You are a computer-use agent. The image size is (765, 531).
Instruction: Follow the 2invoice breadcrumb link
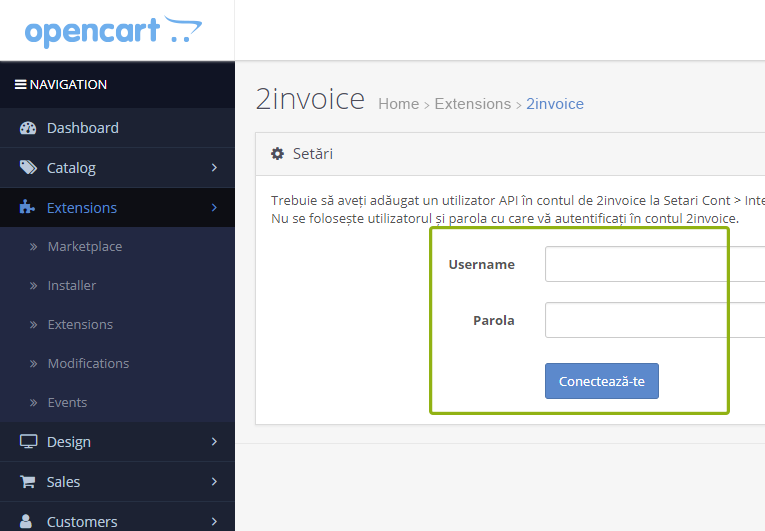[x=555, y=104]
